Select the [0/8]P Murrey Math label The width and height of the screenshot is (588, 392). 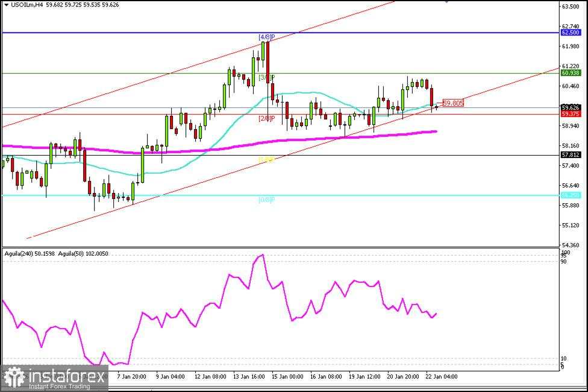click(265, 200)
